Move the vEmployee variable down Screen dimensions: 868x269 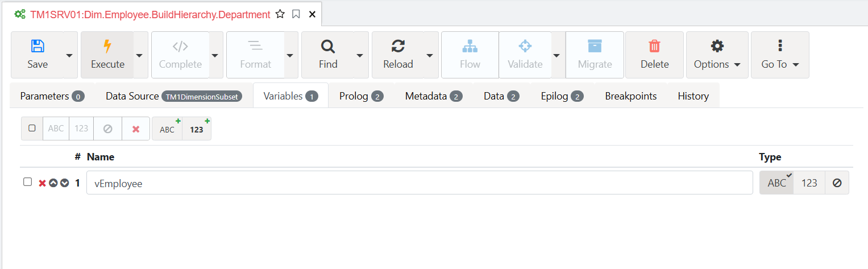tap(65, 183)
